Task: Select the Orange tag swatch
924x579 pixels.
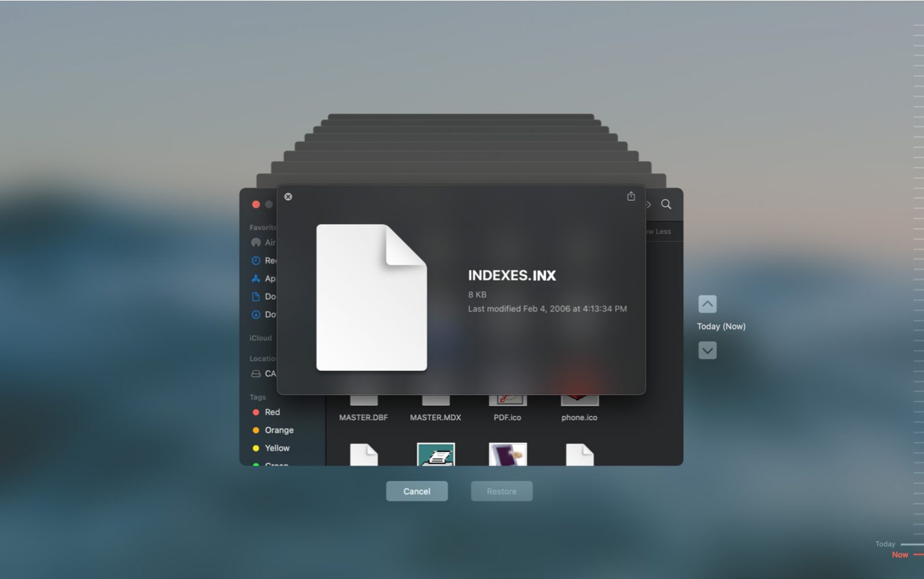Action: pos(255,430)
